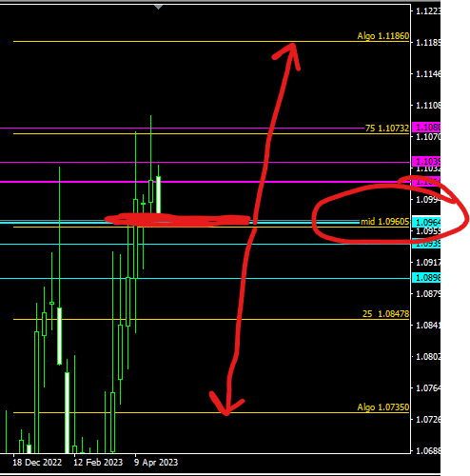Click the "18 Dec 2022" date label
Screen dimensions: 470x476
tap(37, 463)
